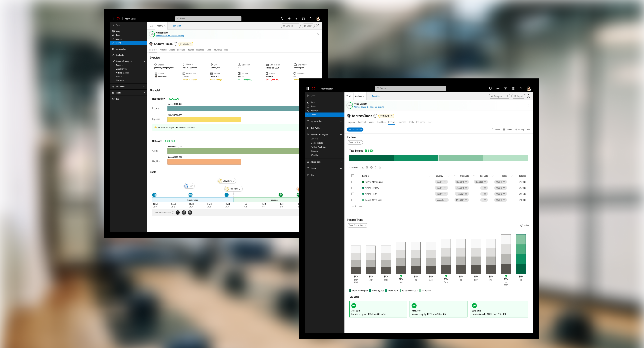Click the collapse panel arrow next to Settings

click(528, 129)
